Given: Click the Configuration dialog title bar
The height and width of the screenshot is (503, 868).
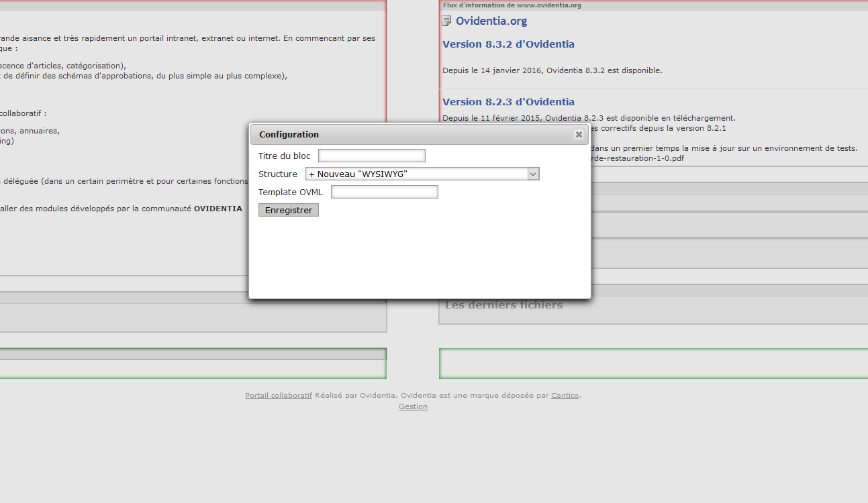Looking at the screenshot, I should coord(403,135).
